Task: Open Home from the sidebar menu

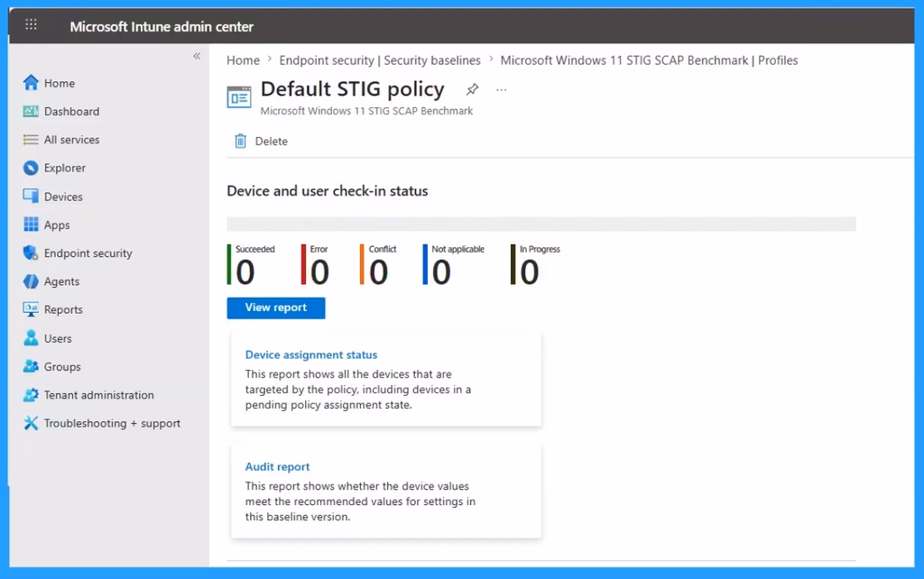Action: click(x=60, y=83)
